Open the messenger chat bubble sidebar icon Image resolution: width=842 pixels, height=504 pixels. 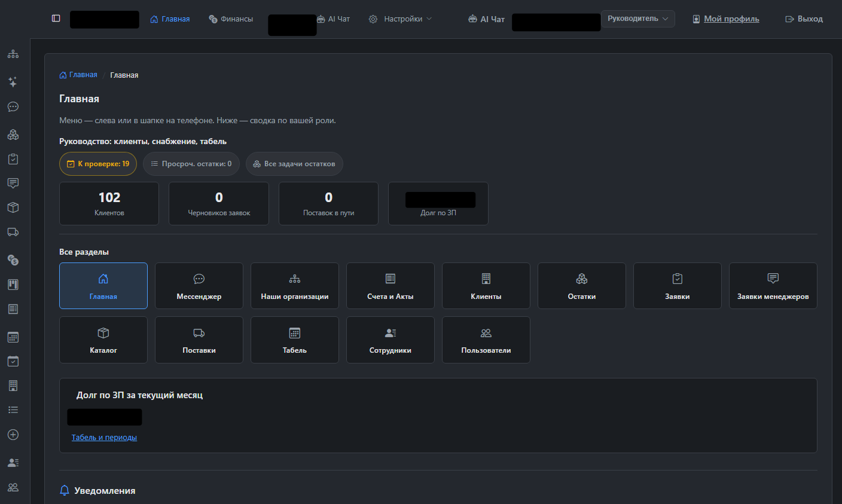pyautogui.click(x=13, y=107)
